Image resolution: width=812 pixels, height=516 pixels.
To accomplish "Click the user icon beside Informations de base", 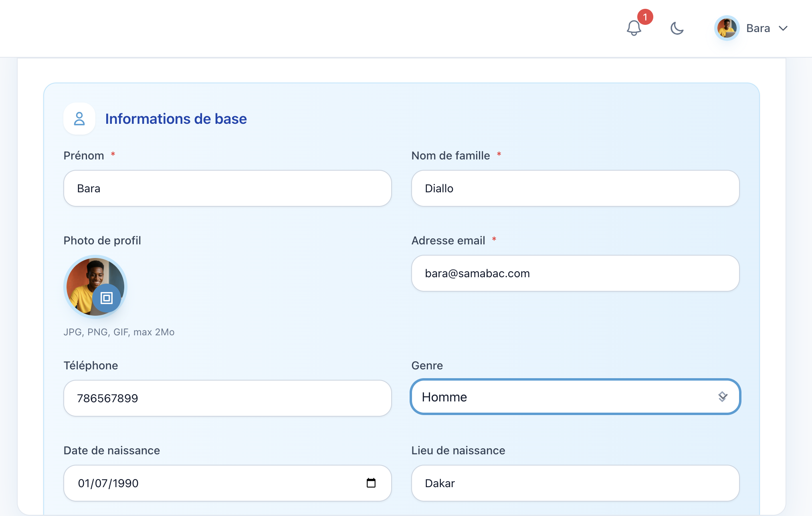I will click(79, 119).
